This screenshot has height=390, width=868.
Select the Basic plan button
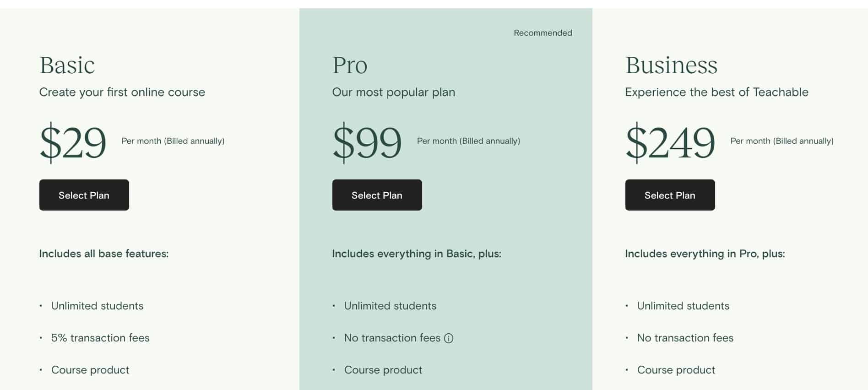(84, 195)
